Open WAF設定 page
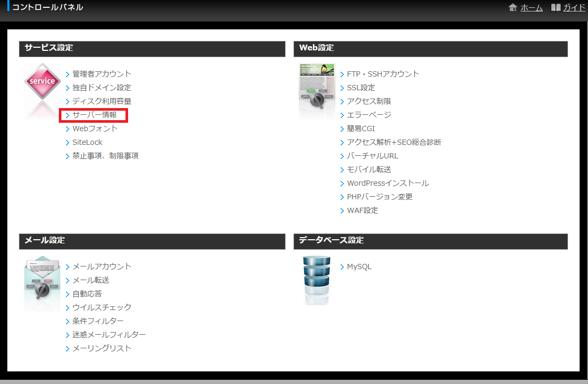Viewport: 588px width, 384px height. point(362,210)
